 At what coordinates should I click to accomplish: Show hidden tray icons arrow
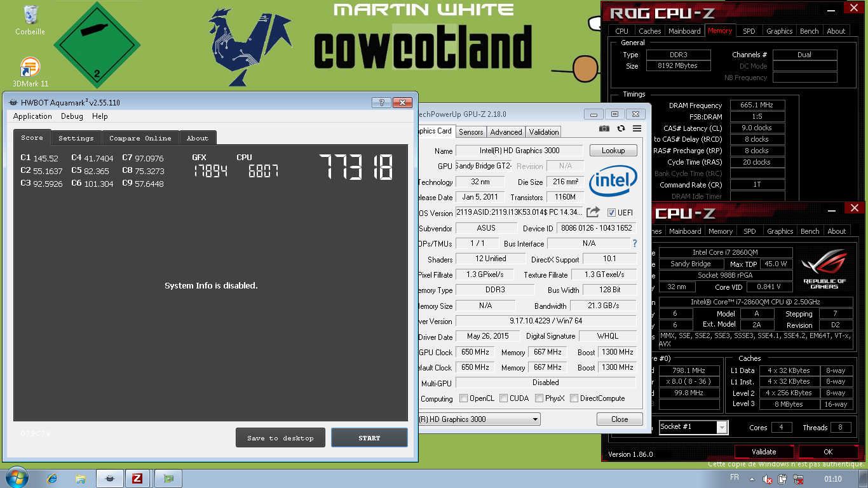click(x=752, y=478)
